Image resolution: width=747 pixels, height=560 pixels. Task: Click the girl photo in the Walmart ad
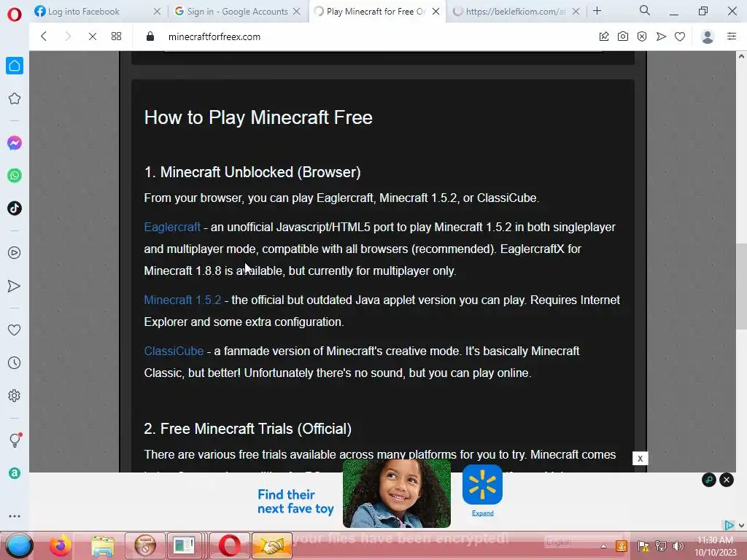click(396, 494)
